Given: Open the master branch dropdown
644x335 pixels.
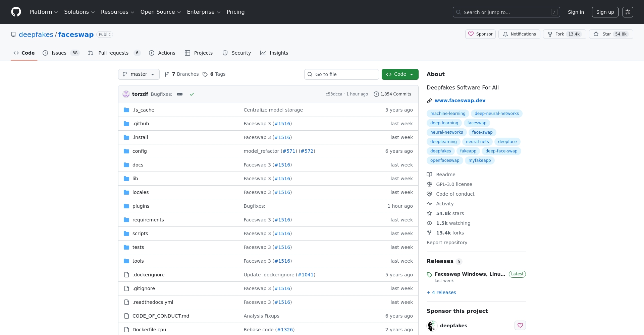Looking at the screenshot, I should click(x=139, y=74).
